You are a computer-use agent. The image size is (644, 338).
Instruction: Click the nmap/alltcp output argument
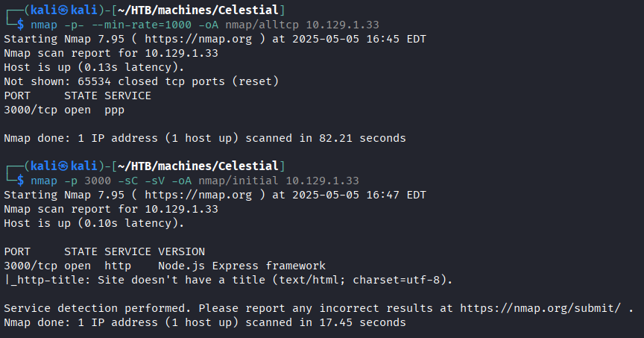click(262, 25)
